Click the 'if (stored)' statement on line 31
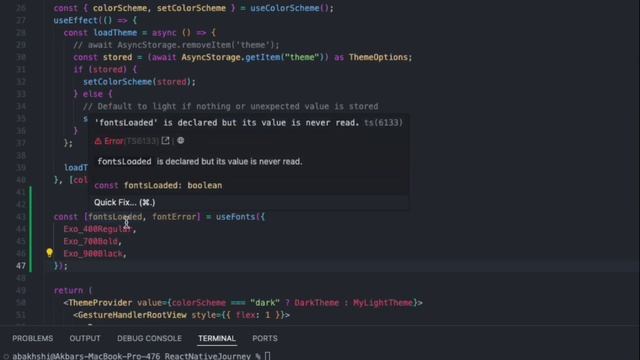640x360 pixels. (105, 69)
